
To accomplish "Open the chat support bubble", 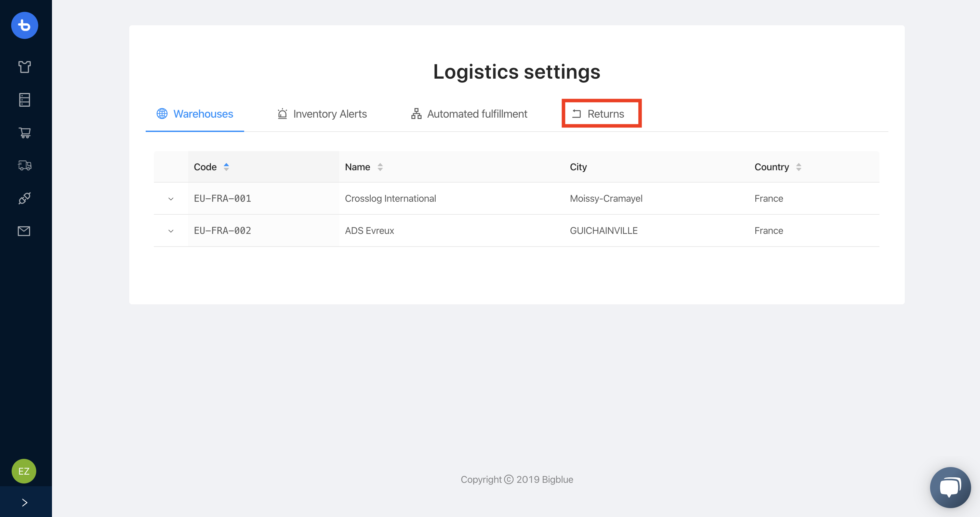I will click(x=950, y=487).
